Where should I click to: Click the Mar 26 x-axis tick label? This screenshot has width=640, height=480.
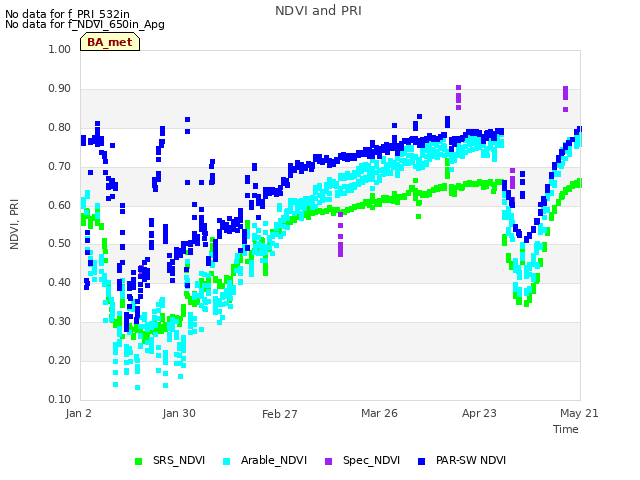coord(379,413)
